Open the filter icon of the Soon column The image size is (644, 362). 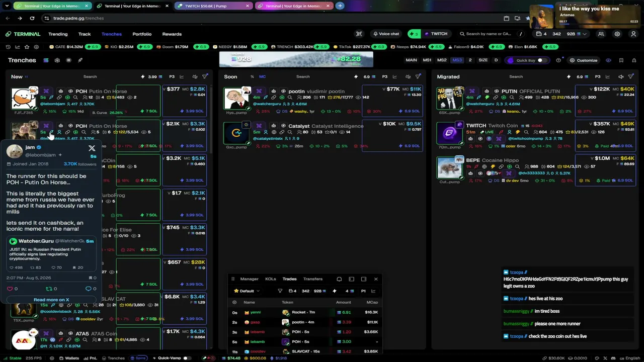tap(418, 77)
